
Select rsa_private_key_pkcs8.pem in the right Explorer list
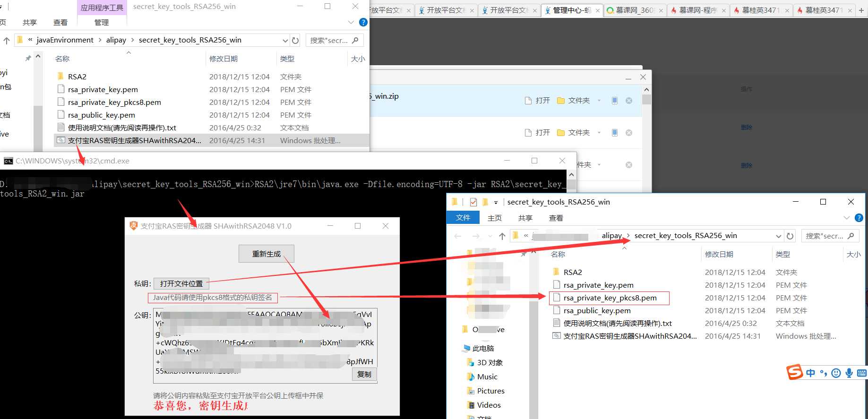(610, 298)
